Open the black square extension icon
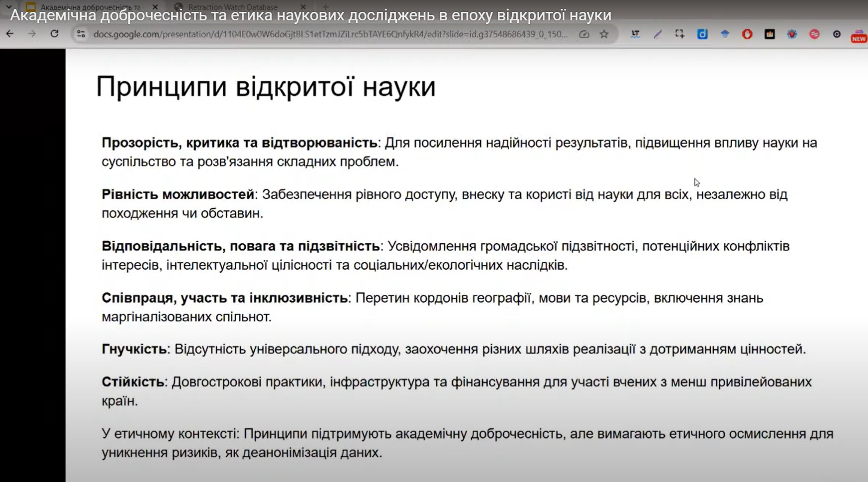The width and height of the screenshot is (868, 482). point(770,34)
